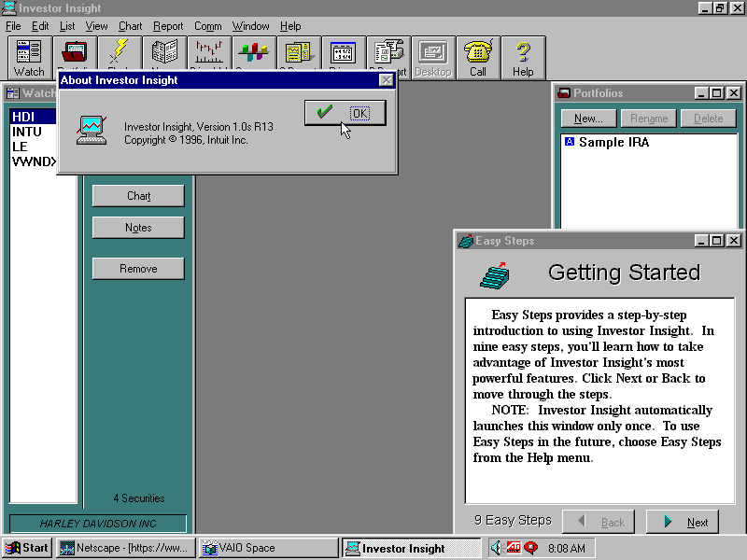
Task: Select INTU in the watch list
Action: [x=26, y=132]
